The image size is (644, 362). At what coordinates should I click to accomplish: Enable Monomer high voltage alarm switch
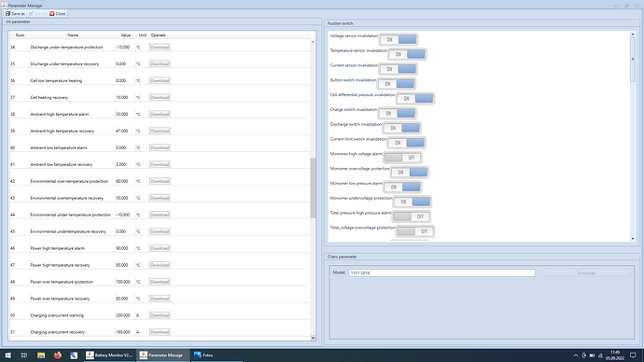(x=402, y=158)
